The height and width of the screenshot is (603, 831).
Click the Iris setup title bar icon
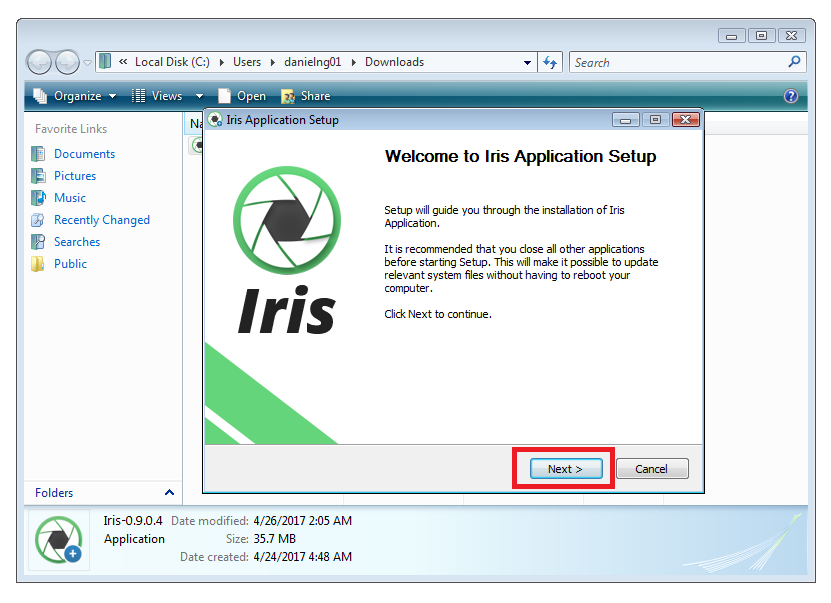click(x=215, y=120)
